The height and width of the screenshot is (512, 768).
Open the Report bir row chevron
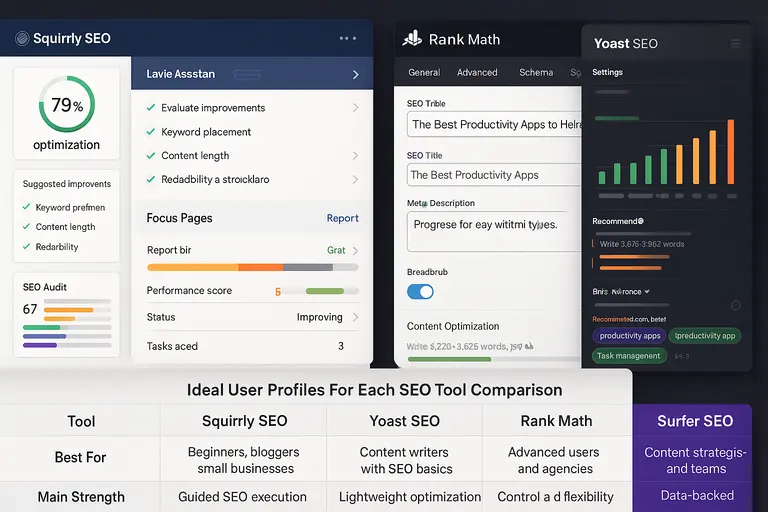tap(356, 250)
